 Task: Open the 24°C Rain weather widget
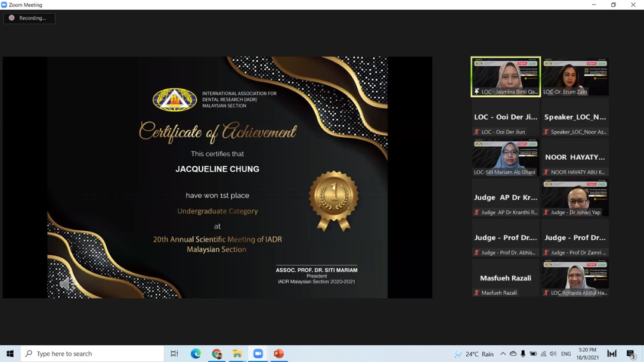(x=473, y=354)
